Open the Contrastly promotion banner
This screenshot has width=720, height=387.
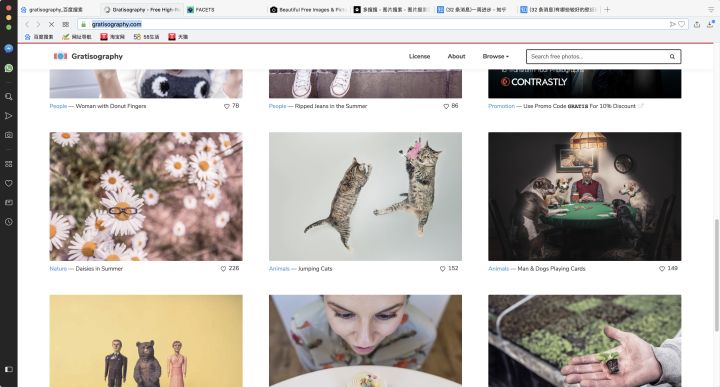pos(585,84)
